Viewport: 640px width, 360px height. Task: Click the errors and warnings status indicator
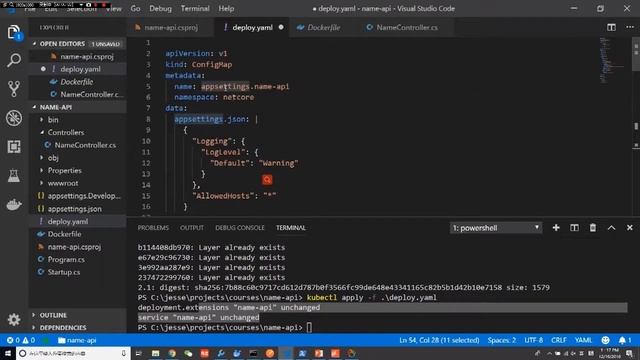click(x=20, y=340)
